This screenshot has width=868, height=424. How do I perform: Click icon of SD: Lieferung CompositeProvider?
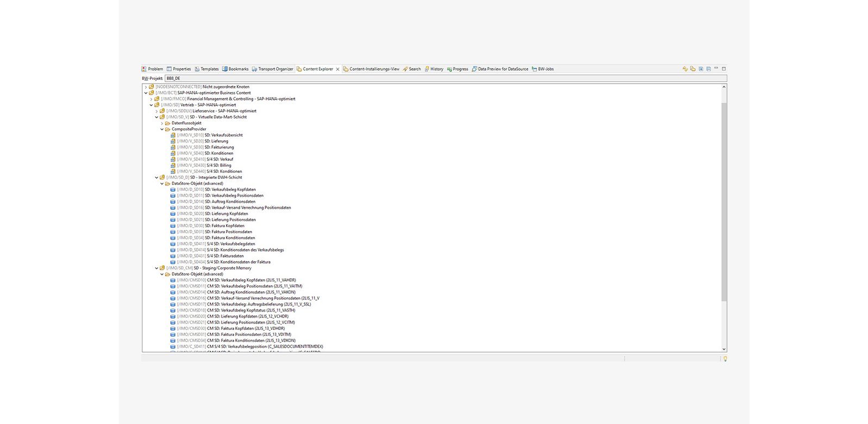click(x=173, y=141)
